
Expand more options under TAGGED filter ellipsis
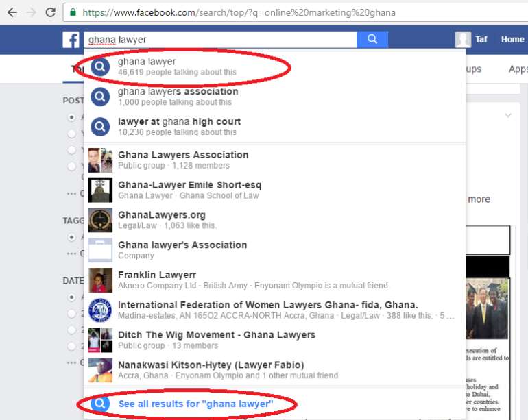[x=71, y=254]
